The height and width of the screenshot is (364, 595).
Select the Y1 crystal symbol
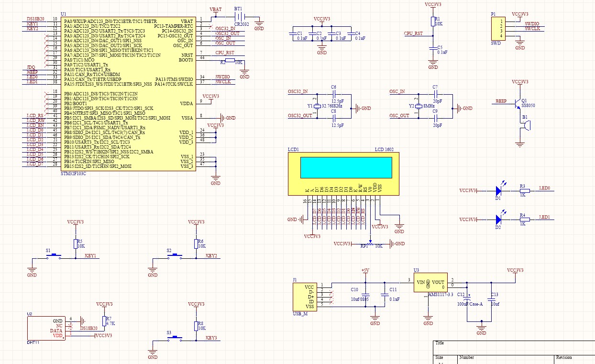(x=316, y=106)
